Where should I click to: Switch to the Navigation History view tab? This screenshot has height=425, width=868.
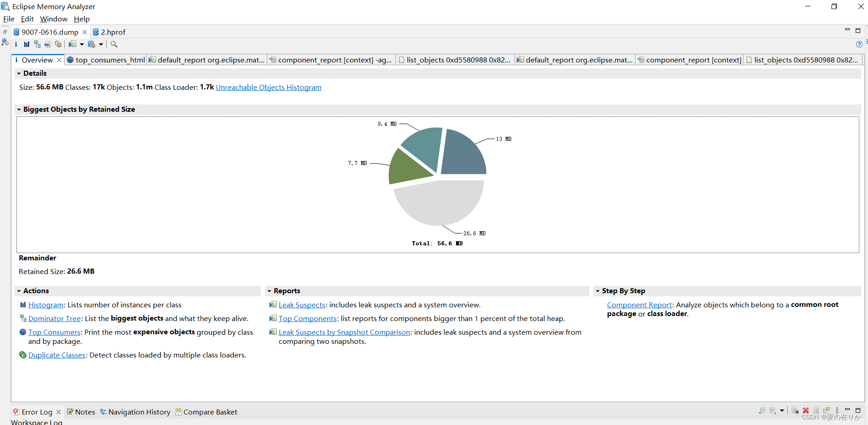pos(135,412)
